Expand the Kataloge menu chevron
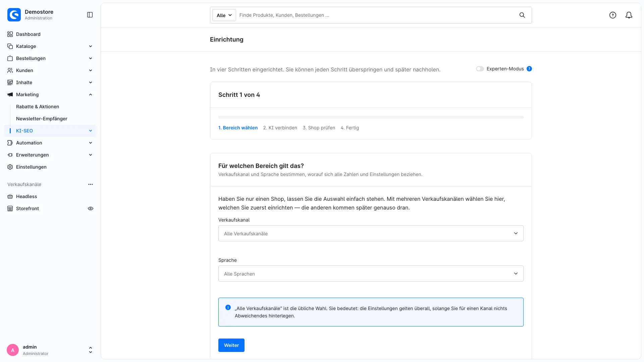The image size is (644, 362). click(91, 46)
